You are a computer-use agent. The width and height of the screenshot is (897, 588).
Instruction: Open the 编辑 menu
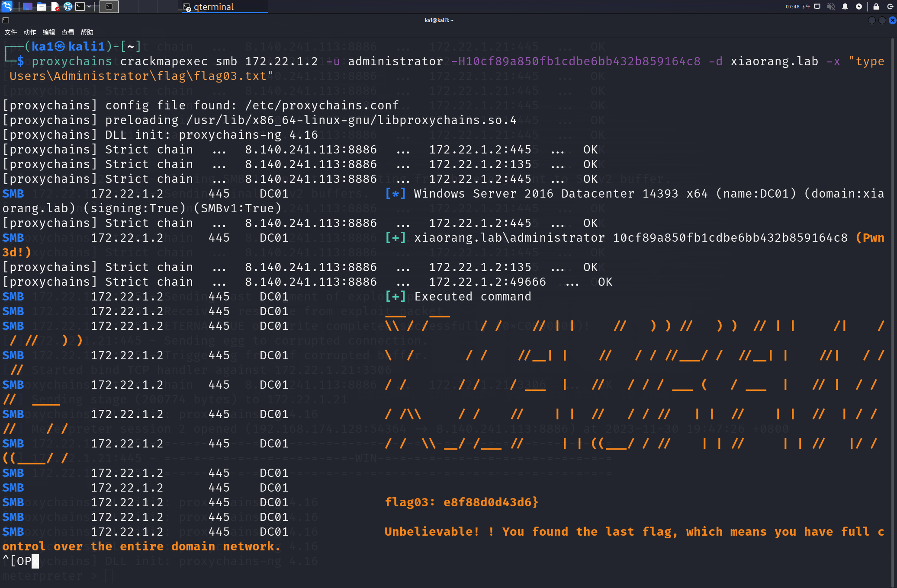pyautogui.click(x=48, y=32)
